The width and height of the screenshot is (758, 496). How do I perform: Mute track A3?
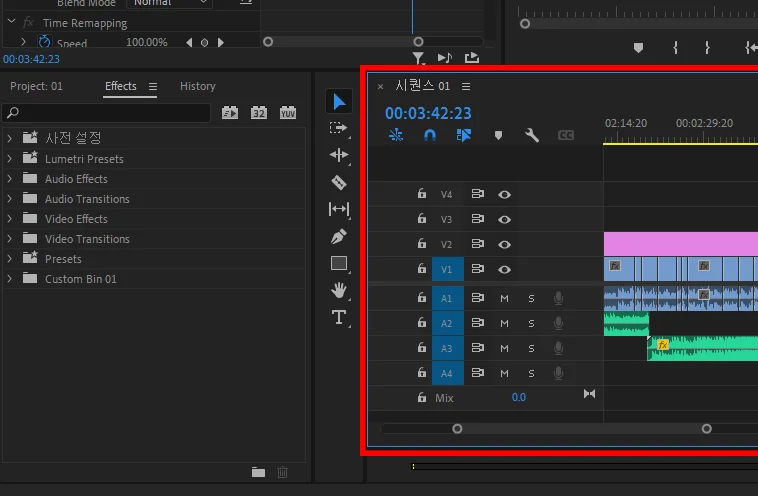(504, 349)
